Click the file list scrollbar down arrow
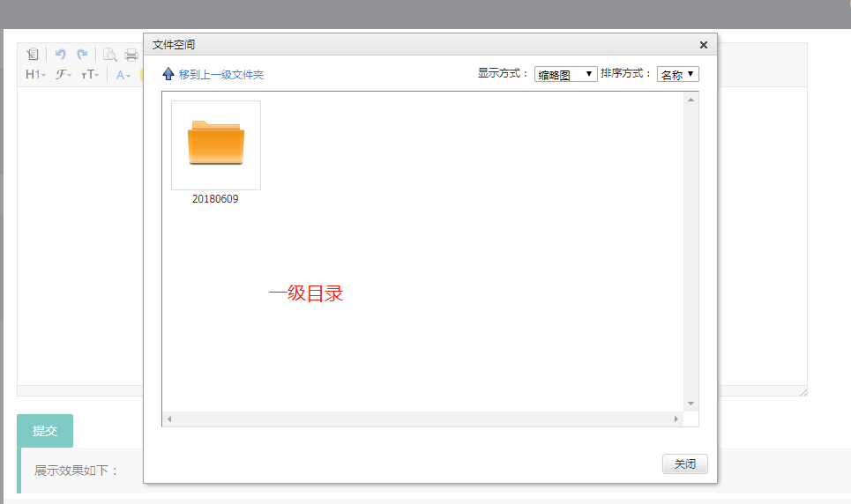The image size is (851, 504). [691, 404]
